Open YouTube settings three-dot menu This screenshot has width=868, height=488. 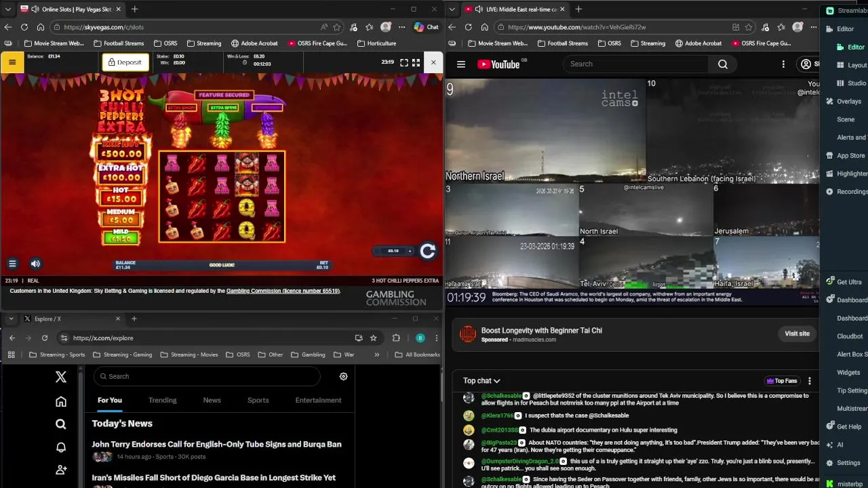tap(783, 64)
